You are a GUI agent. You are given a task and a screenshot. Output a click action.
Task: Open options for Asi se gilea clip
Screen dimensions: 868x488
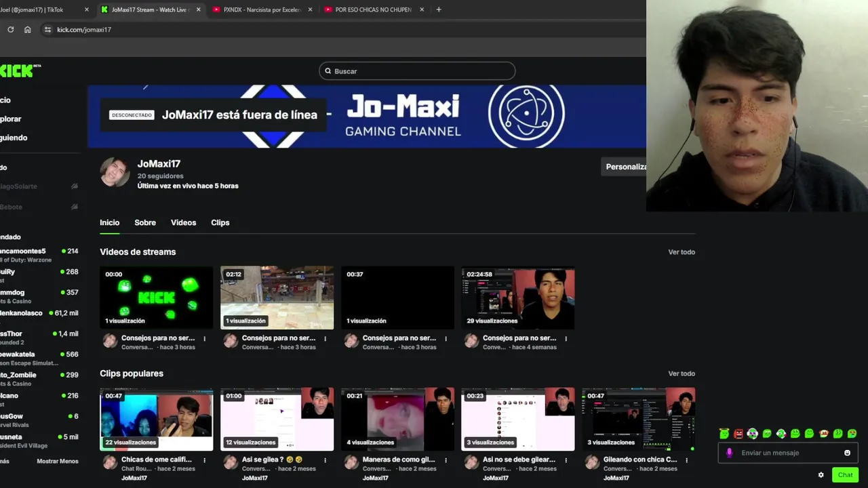pyautogui.click(x=325, y=460)
